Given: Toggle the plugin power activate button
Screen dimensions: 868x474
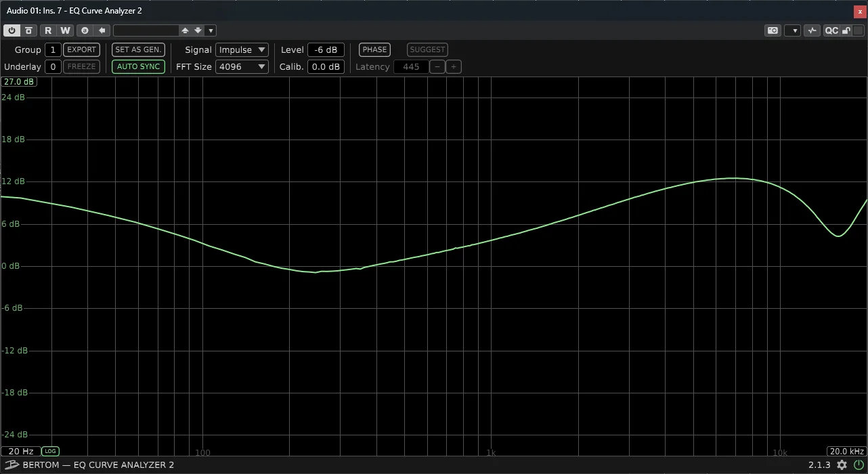Looking at the screenshot, I should tap(12, 30).
